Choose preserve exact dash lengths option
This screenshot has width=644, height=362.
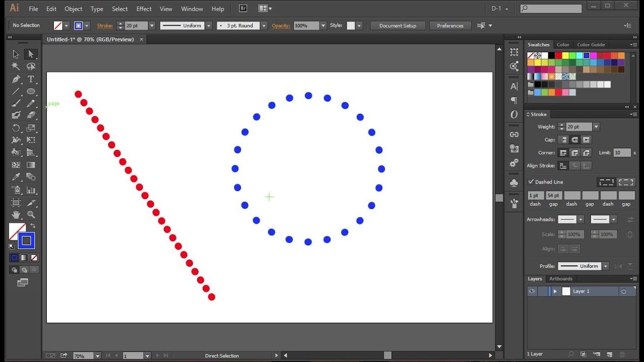[607, 182]
